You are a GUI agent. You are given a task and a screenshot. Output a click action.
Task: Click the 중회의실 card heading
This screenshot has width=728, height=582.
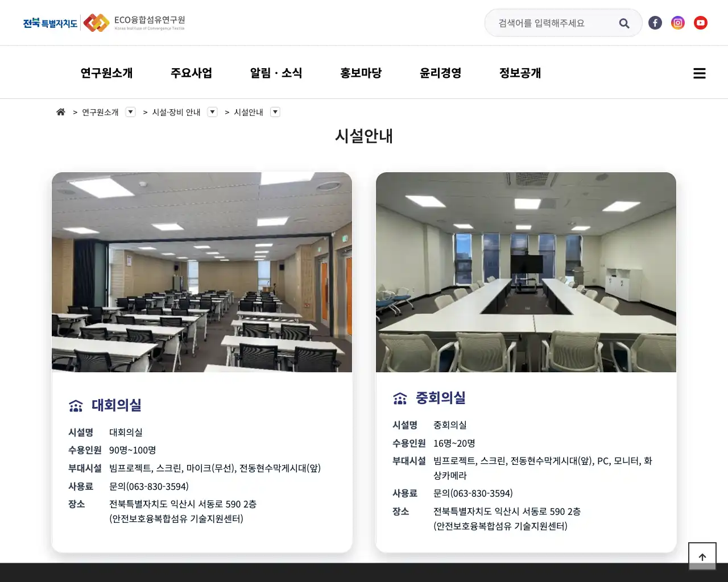click(441, 398)
